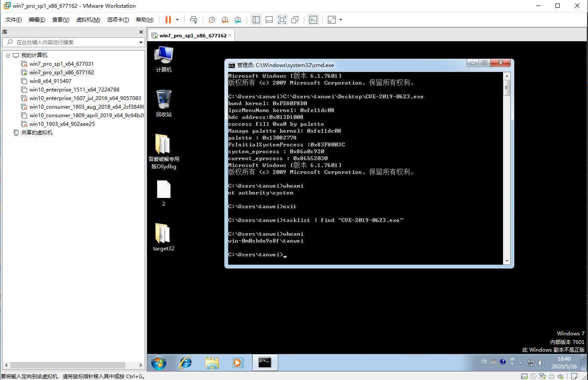Viewport: 588px width, 380px height.
Task: Click the cmd window scroll down arrow
Action: coord(506,261)
